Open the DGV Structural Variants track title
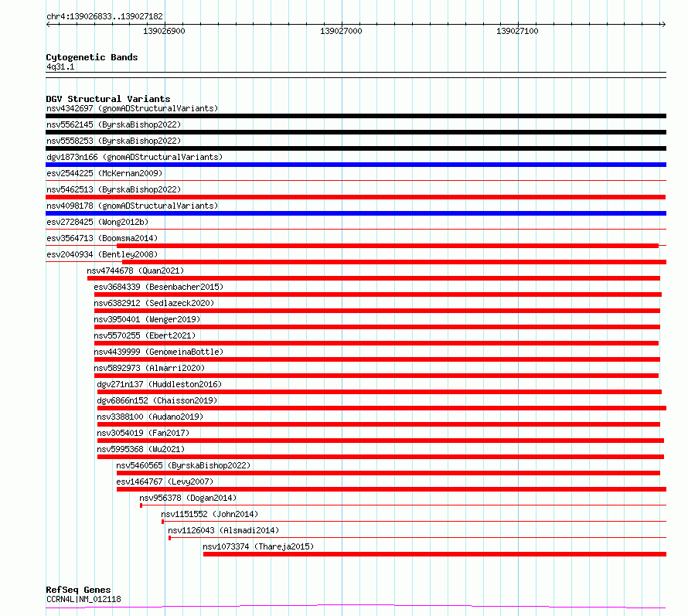 pos(108,99)
